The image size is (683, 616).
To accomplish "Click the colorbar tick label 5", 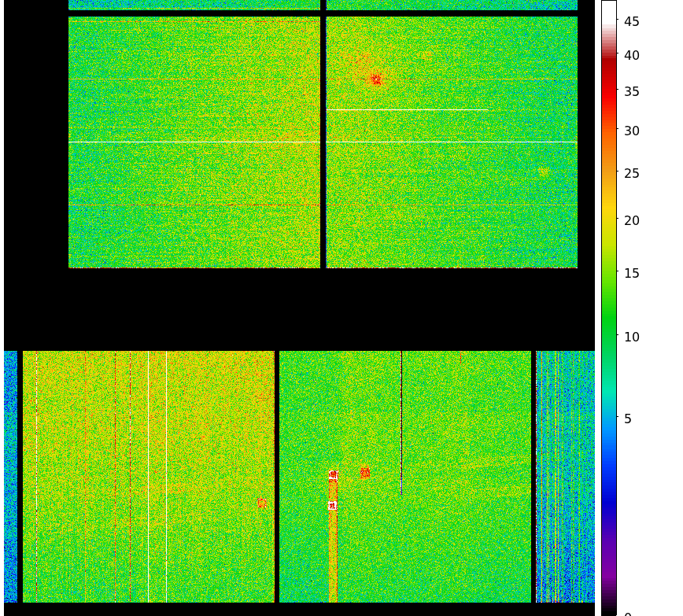I will (628, 419).
